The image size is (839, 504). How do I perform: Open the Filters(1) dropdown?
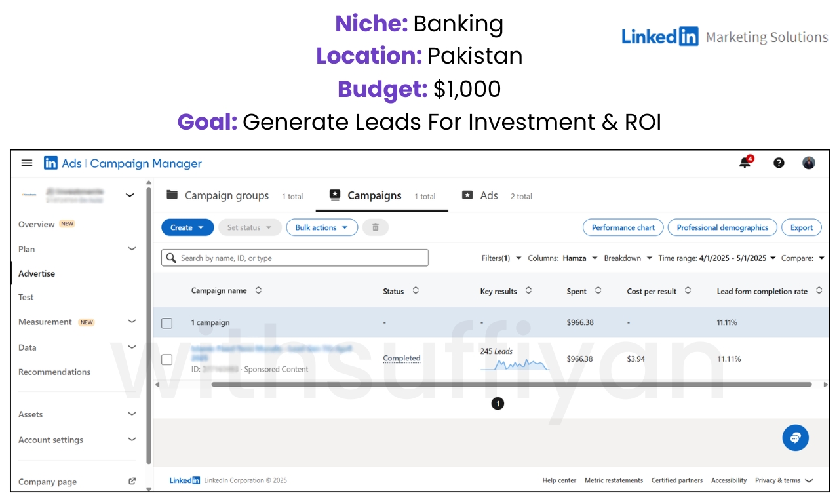point(501,258)
